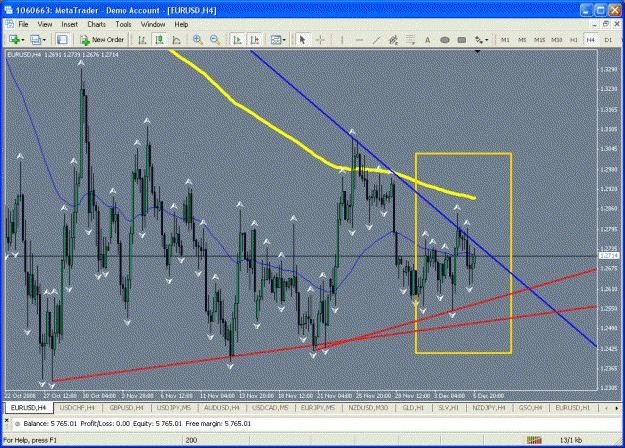The width and height of the screenshot is (625, 448).
Task: Click the New Chart toolbar icon
Action: click(x=14, y=39)
